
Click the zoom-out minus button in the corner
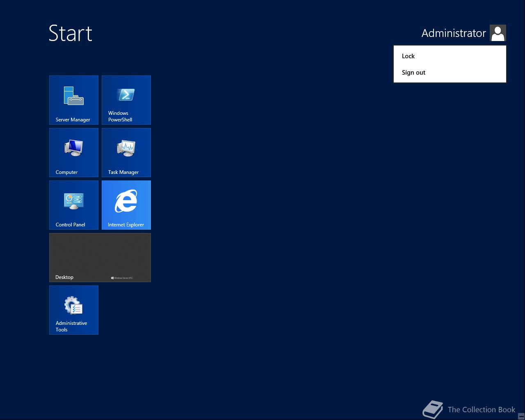[521, 416]
